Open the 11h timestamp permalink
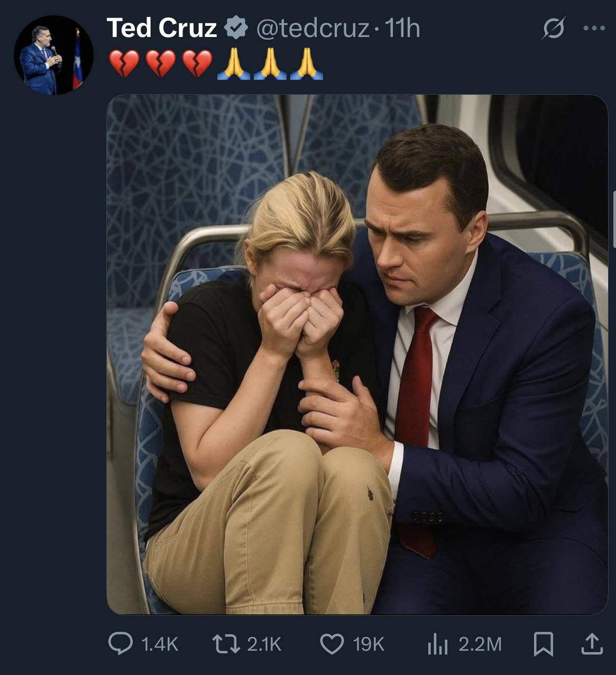The width and height of the screenshot is (616, 675). [402, 28]
